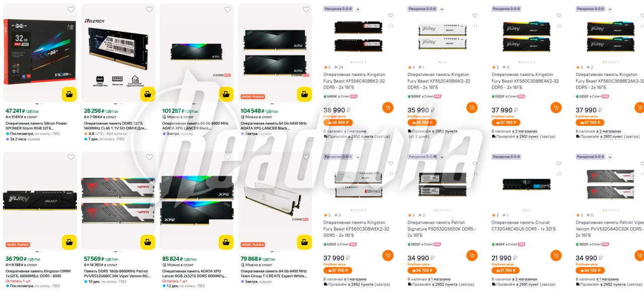Open the Patriot PVVR532G680C34K Viper Venom title
The image size is (644, 291).
(117, 274)
